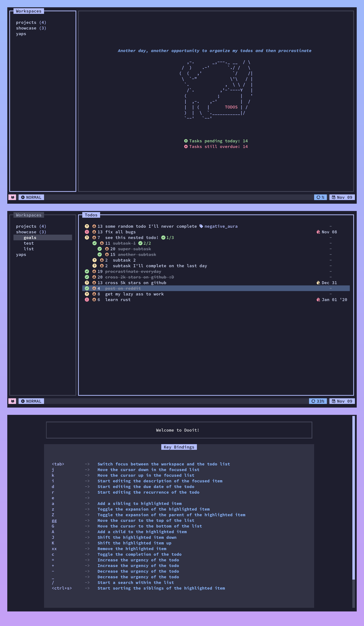This screenshot has width=364, height=626.
Task: Click the red overdue icon beside Tasks still overdue
Action: 186,147
